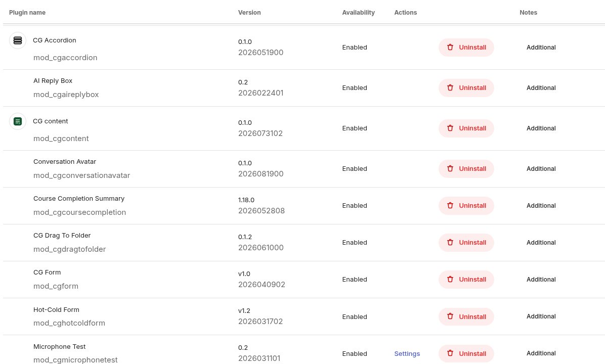Click release 0.1.2 of CG Drag To Folder
This screenshot has height=364, width=605.
[245, 237]
